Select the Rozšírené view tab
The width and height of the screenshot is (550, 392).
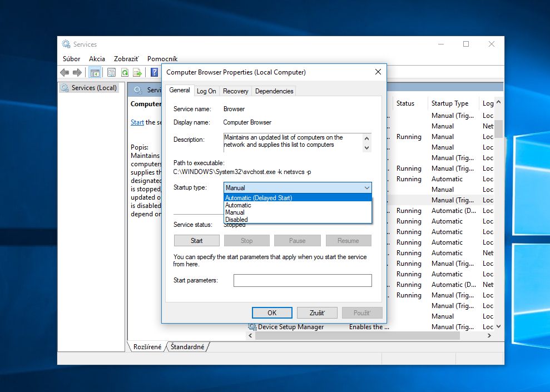(x=147, y=347)
